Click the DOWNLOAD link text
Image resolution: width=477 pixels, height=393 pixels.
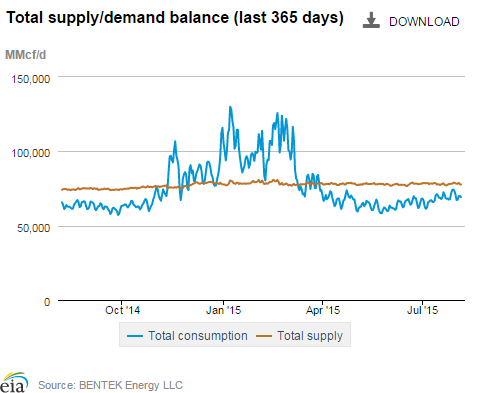coord(424,22)
